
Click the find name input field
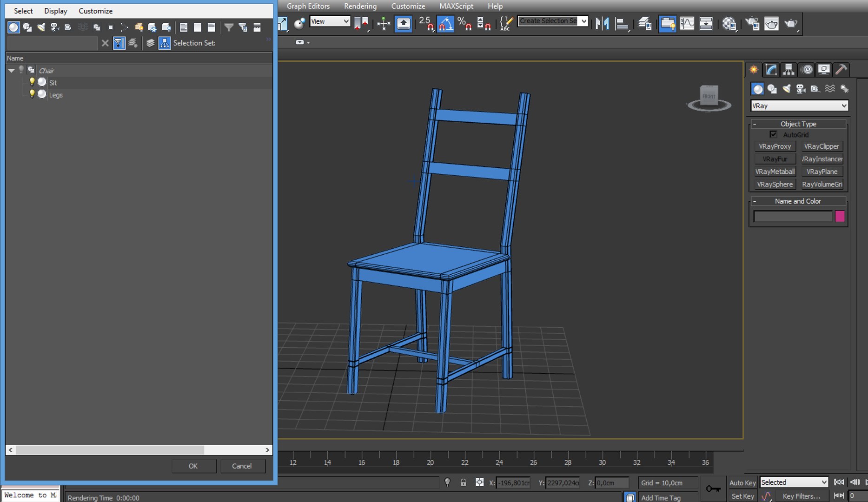[53, 43]
